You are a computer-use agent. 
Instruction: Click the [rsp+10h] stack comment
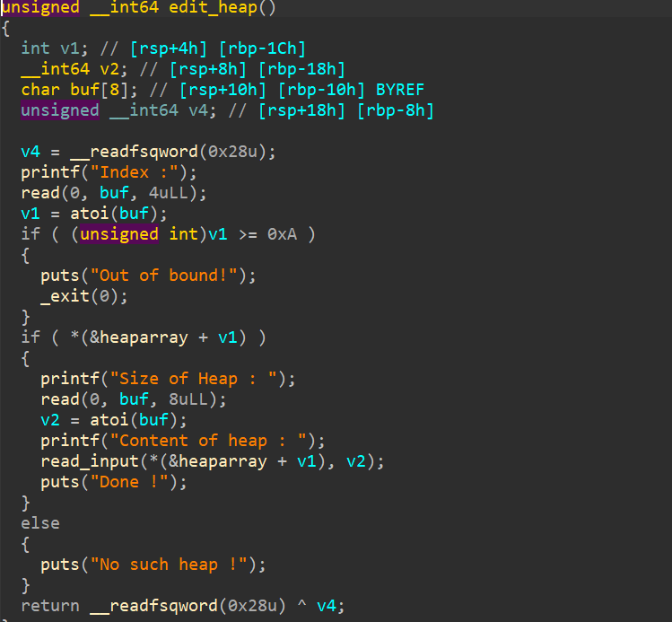[x=223, y=90]
